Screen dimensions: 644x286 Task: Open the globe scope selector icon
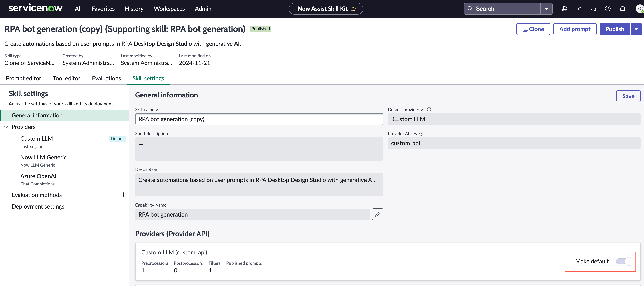click(564, 9)
